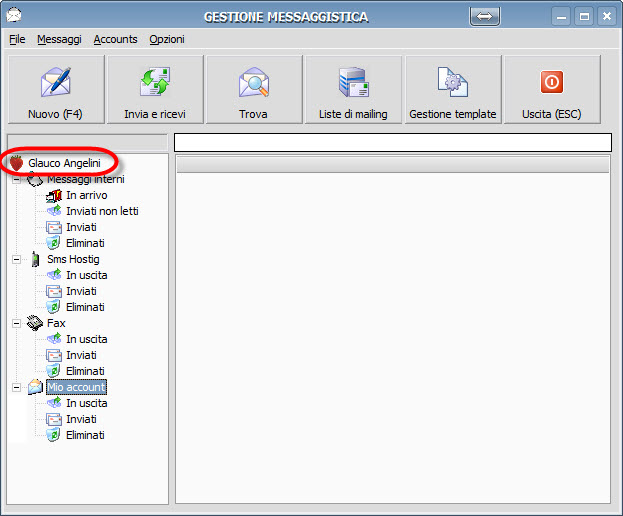Screen dimensions: 623x516
Task: Click the Inviati icon under Sms Hostig
Action: click(54, 292)
